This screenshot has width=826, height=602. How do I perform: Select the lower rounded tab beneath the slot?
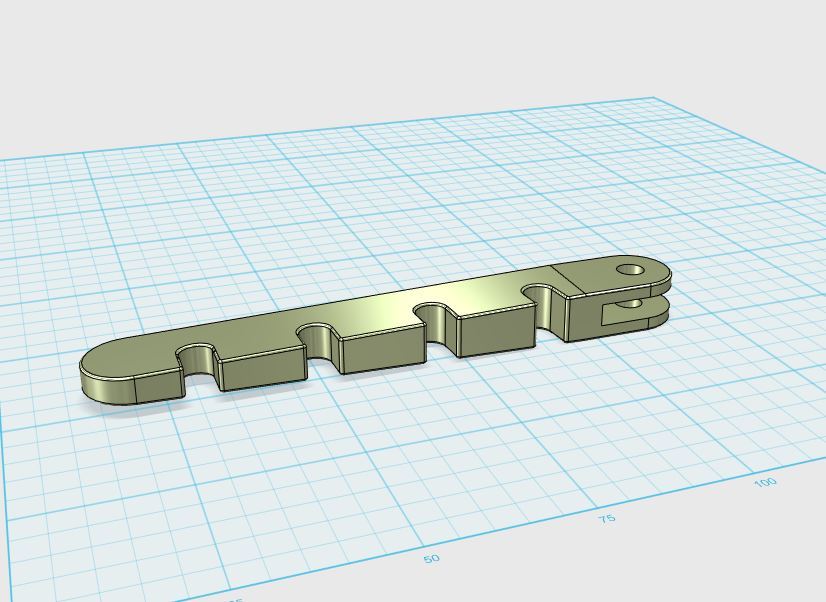pos(650,314)
